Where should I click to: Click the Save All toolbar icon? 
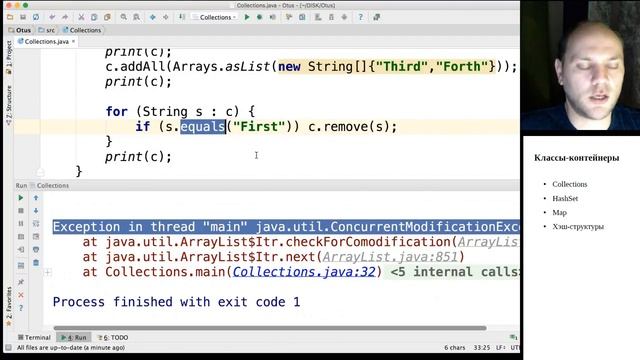point(23,17)
